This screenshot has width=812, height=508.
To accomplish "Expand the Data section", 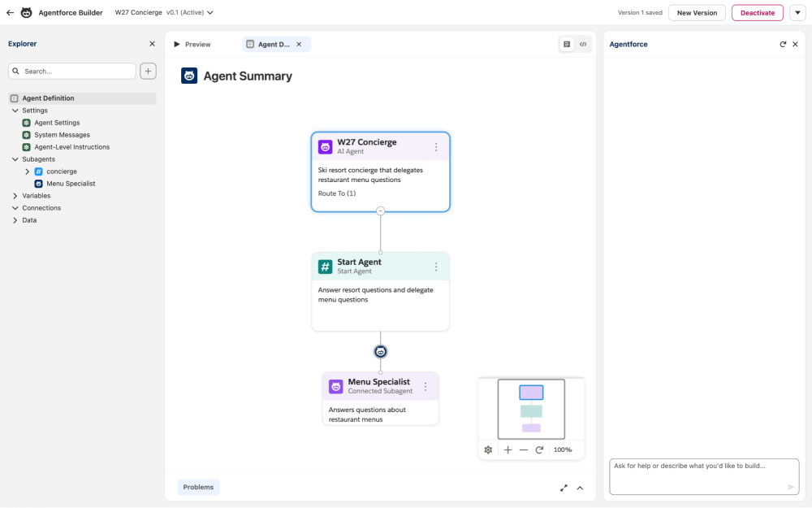I will [15, 219].
